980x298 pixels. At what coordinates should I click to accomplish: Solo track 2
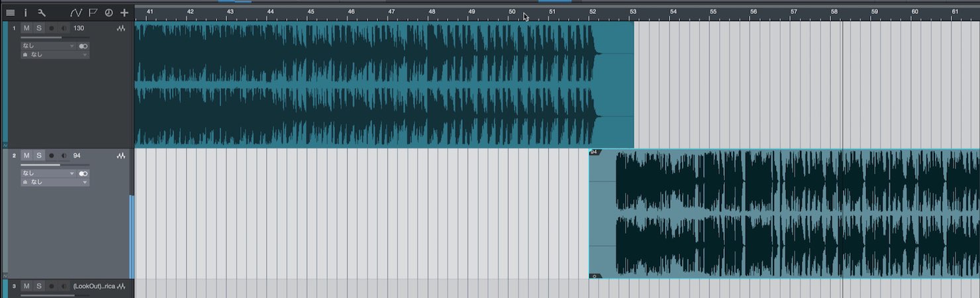(x=38, y=156)
